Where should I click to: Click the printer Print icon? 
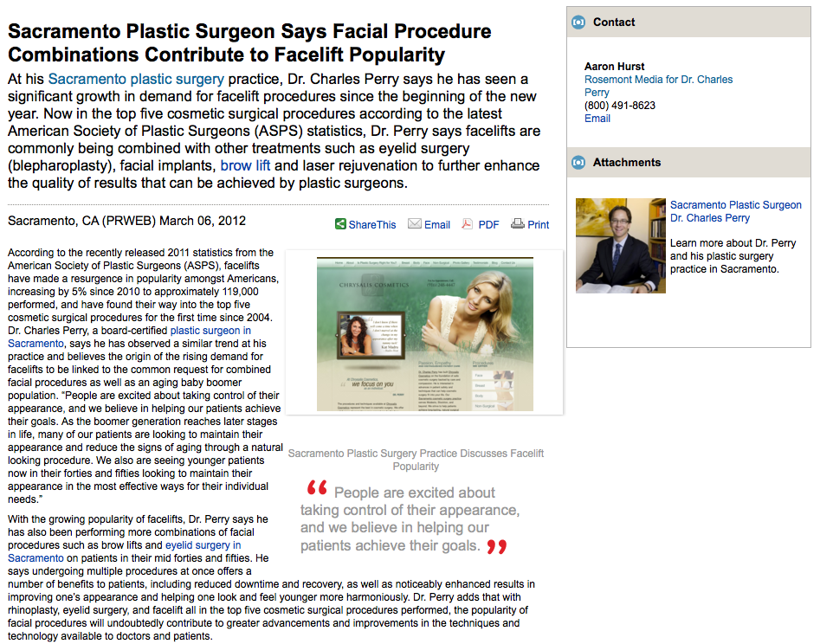[x=518, y=223]
